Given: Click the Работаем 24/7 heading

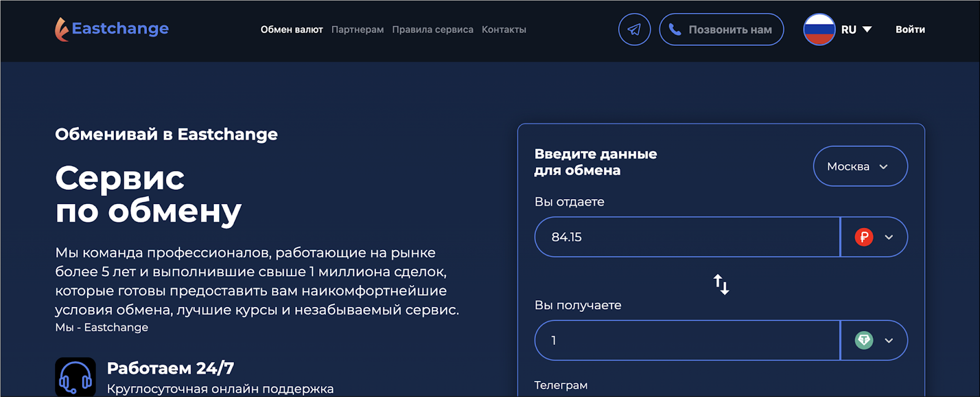Looking at the screenshot, I should 170,368.
